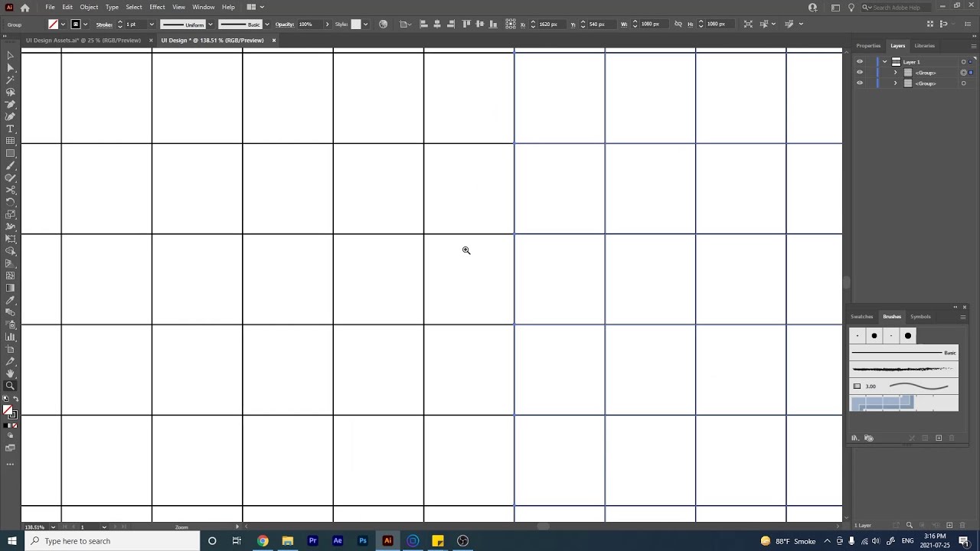980x551 pixels.
Task: Switch to Properties panel tab
Action: pyautogui.click(x=868, y=46)
